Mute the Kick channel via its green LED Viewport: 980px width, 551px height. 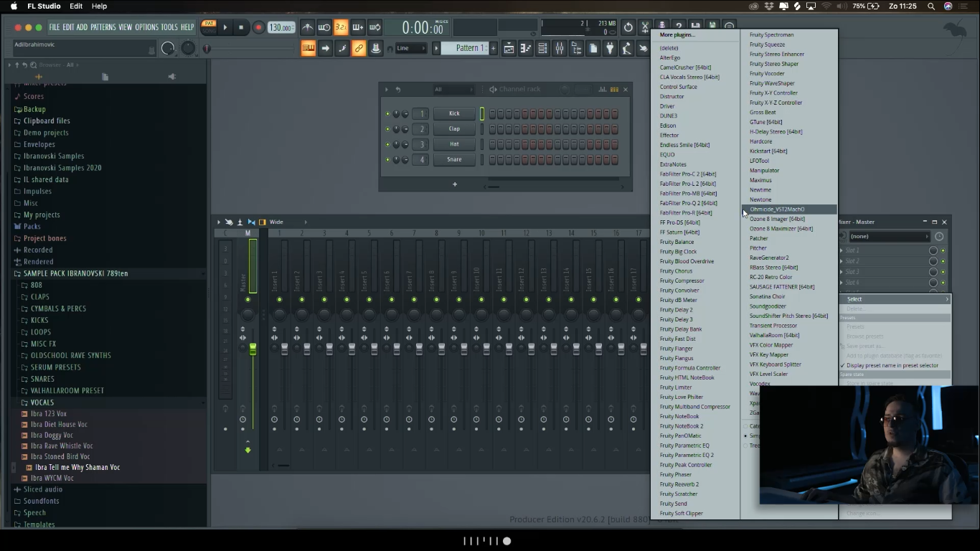coord(387,113)
